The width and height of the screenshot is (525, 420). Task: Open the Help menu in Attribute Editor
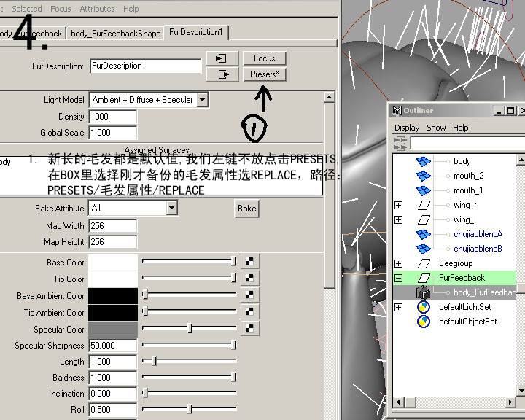tap(131, 9)
